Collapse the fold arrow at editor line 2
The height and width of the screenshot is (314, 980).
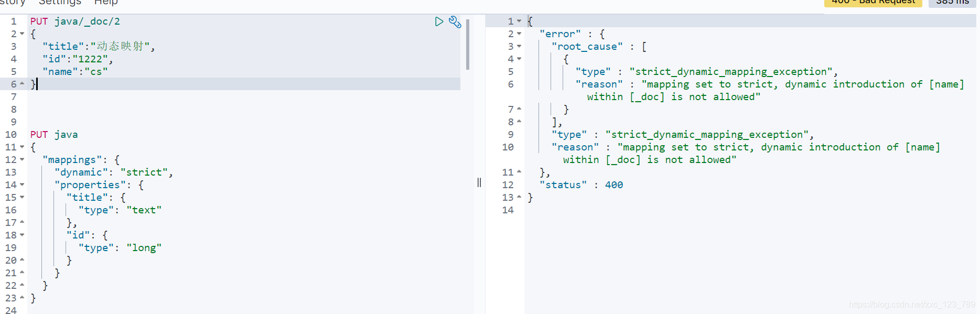click(x=22, y=34)
